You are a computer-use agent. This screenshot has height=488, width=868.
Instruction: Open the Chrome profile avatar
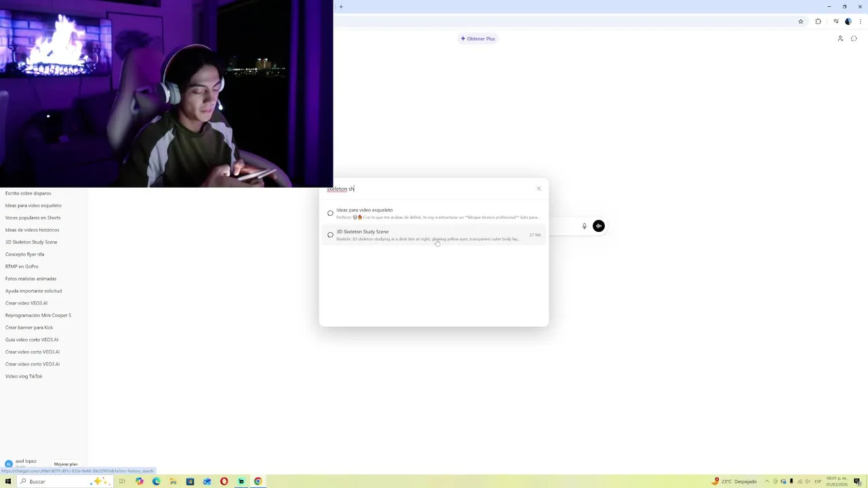click(848, 22)
